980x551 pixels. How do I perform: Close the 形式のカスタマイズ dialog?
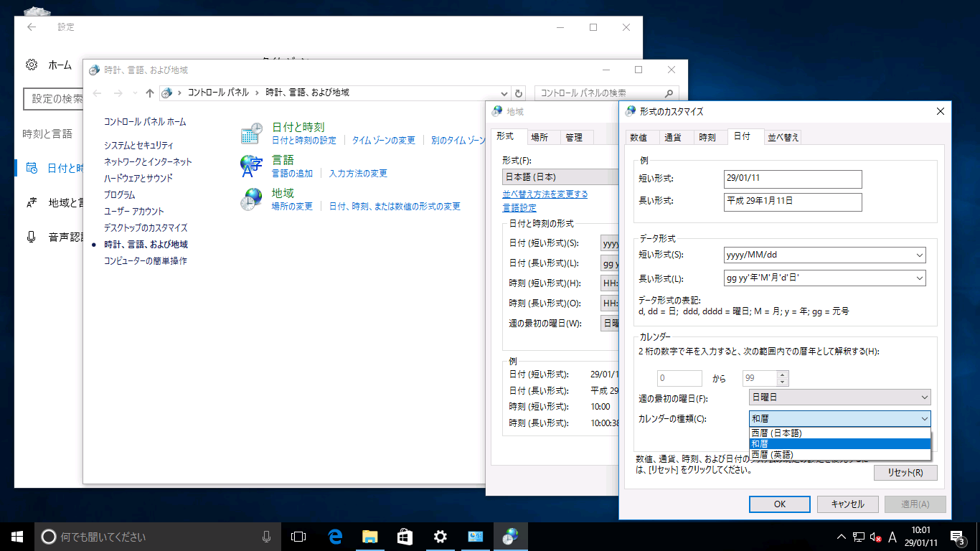pos(941,111)
